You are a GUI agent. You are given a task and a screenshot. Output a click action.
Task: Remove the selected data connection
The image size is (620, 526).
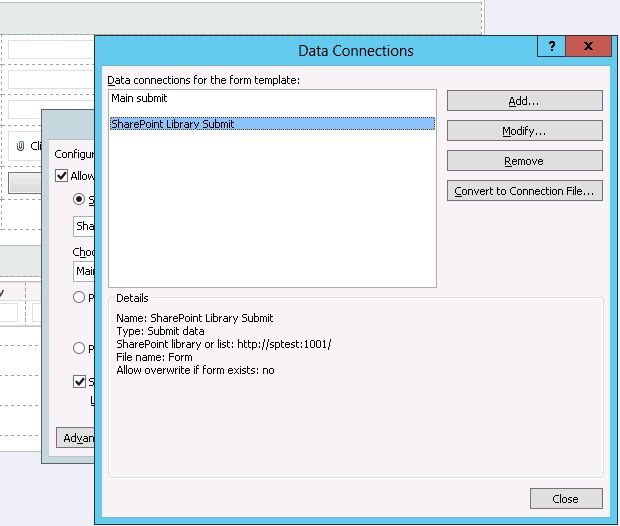524,161
